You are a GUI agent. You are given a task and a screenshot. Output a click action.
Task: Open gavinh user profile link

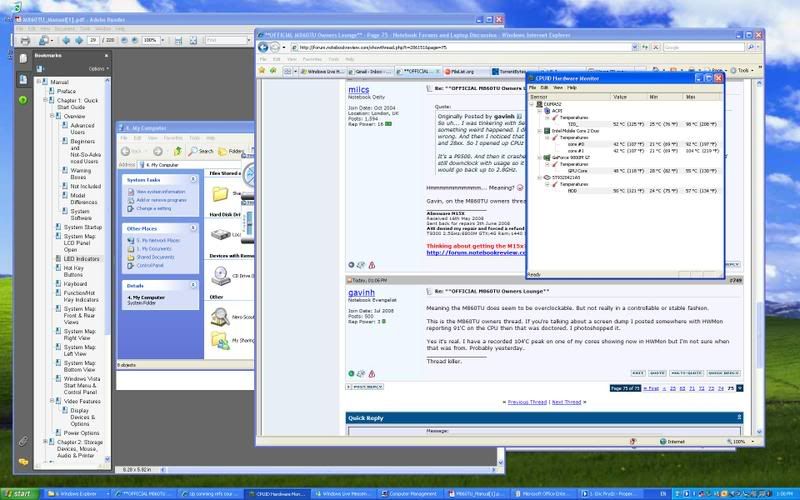(x=361, y=292)
